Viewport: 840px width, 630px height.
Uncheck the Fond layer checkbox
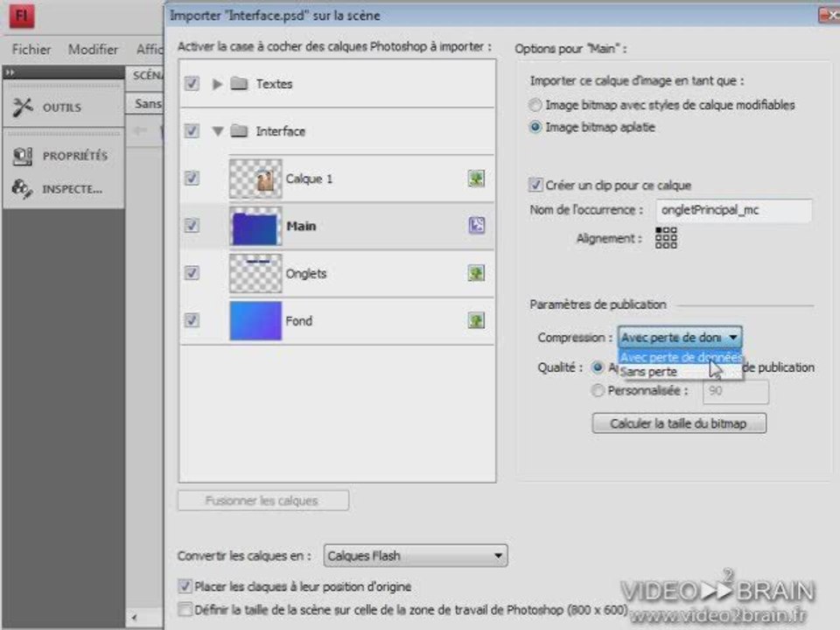(192, 320)
